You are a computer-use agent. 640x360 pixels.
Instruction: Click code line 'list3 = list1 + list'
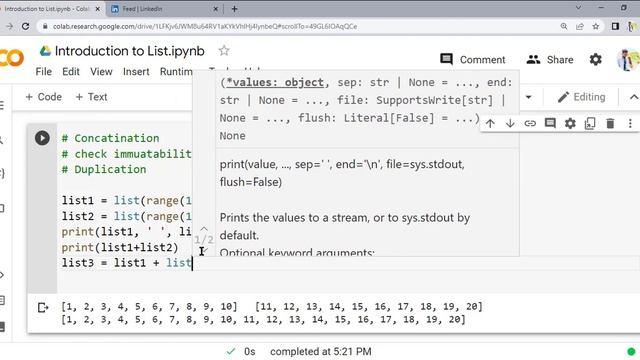(x=127, y=263)
